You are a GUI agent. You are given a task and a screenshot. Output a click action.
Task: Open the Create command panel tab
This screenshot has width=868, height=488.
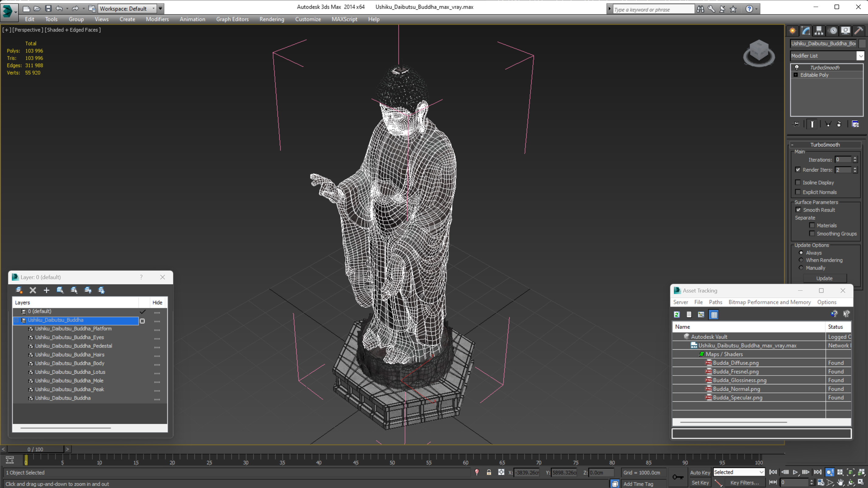793,31
